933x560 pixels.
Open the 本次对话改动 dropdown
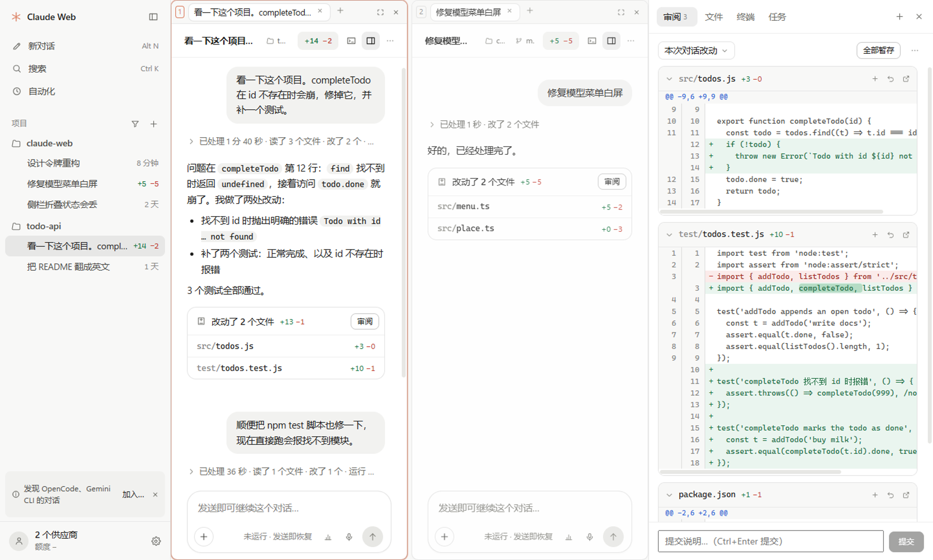pos(696,51)
